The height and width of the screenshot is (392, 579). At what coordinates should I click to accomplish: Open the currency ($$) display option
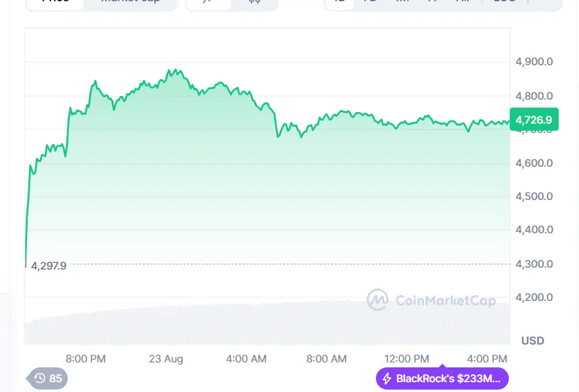pos(255,3)
